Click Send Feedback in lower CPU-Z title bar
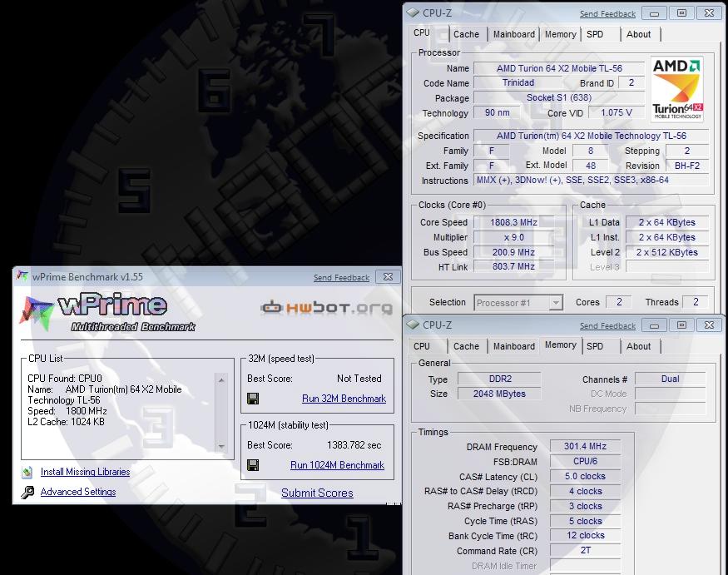This screenshot has width=728, height=575. coord(607,326)
